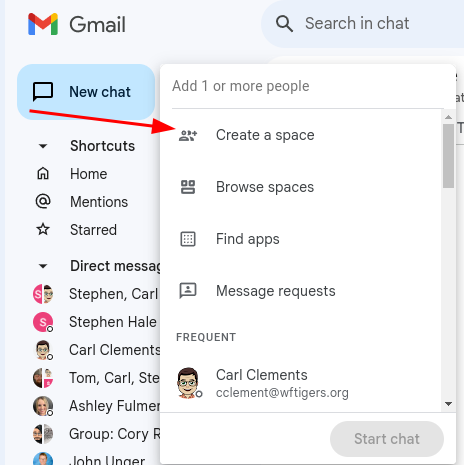Click the Starred star icon
Screen dimensions: 464x465
coord(43,229)
